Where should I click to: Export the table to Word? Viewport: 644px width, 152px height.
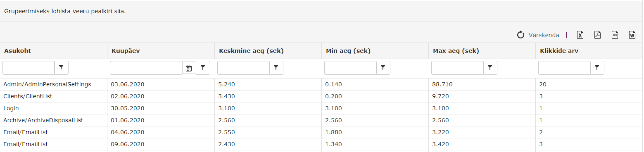(632, 35)
